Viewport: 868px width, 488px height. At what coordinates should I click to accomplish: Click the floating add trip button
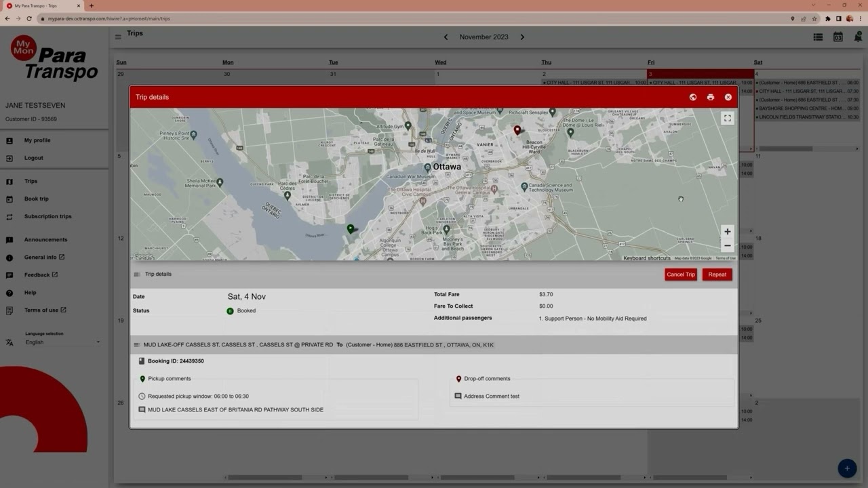click(x=847, y=468)
